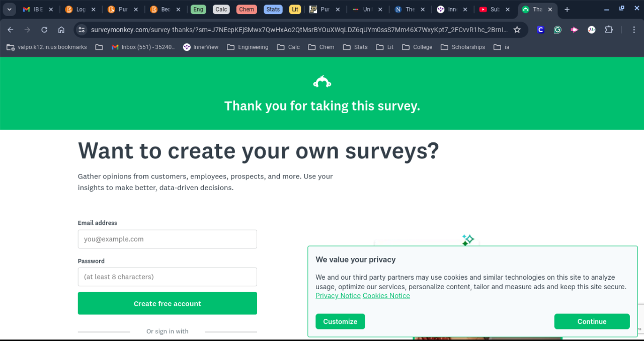Viewport: 644px width, 341px height.
Task: Open the Scholarships bookmark folder
Action: [x=462, y=47]
